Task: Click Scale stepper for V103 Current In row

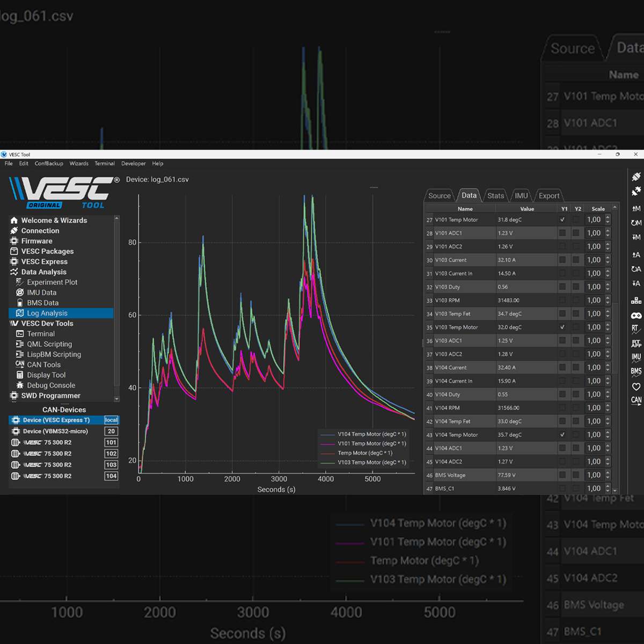Action: pos(608,273)
